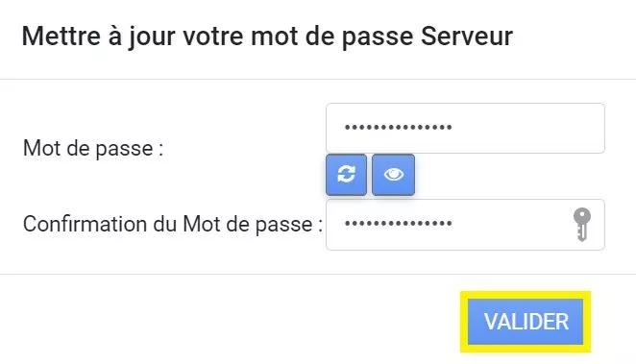Select the masked dots in the confirmation field

click(x=399, y=223)
